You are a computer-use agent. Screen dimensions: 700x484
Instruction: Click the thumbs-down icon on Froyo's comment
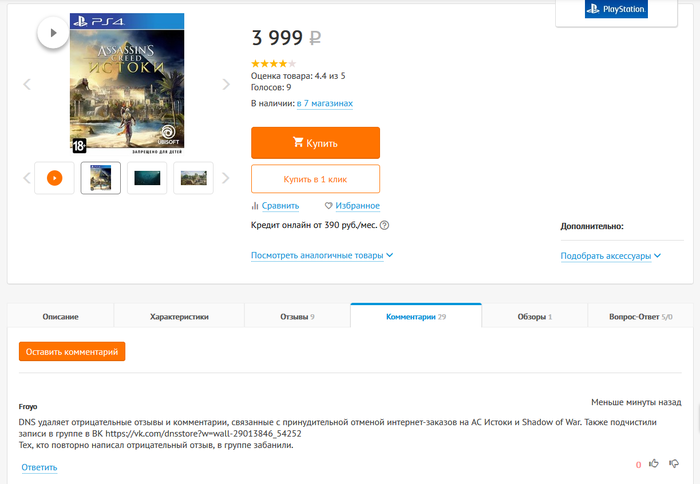(x=674, y=463)
